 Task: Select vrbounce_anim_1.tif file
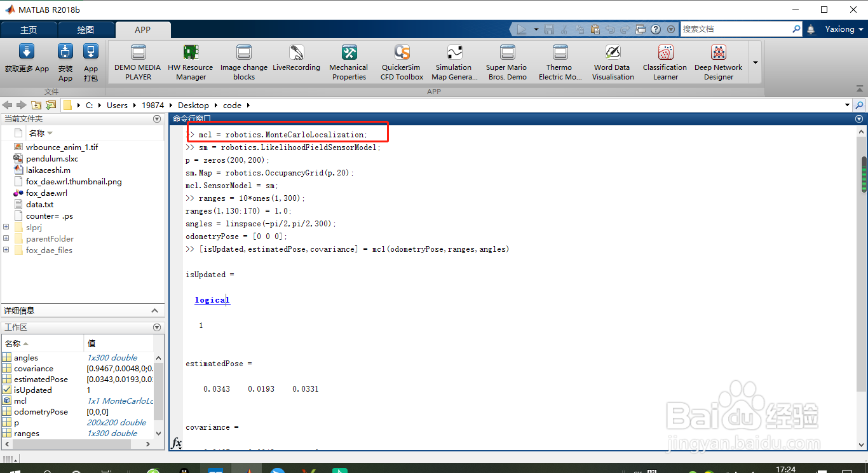[62, 147]
